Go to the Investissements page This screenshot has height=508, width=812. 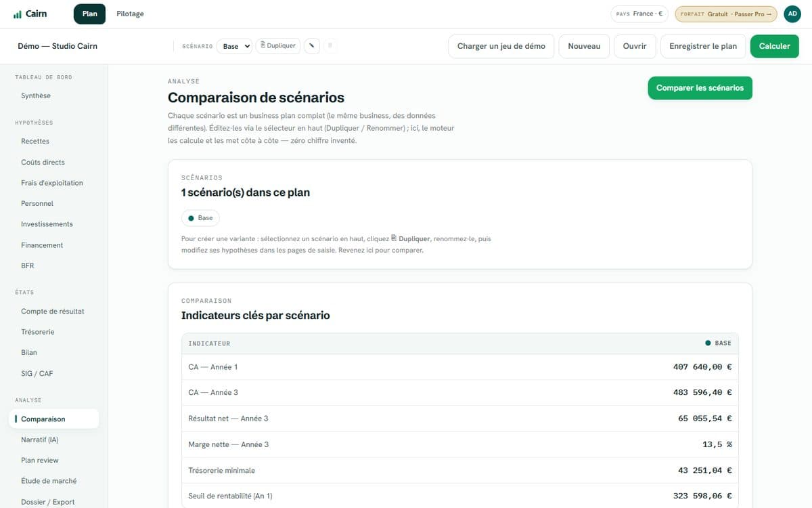[x=54, y=224]
